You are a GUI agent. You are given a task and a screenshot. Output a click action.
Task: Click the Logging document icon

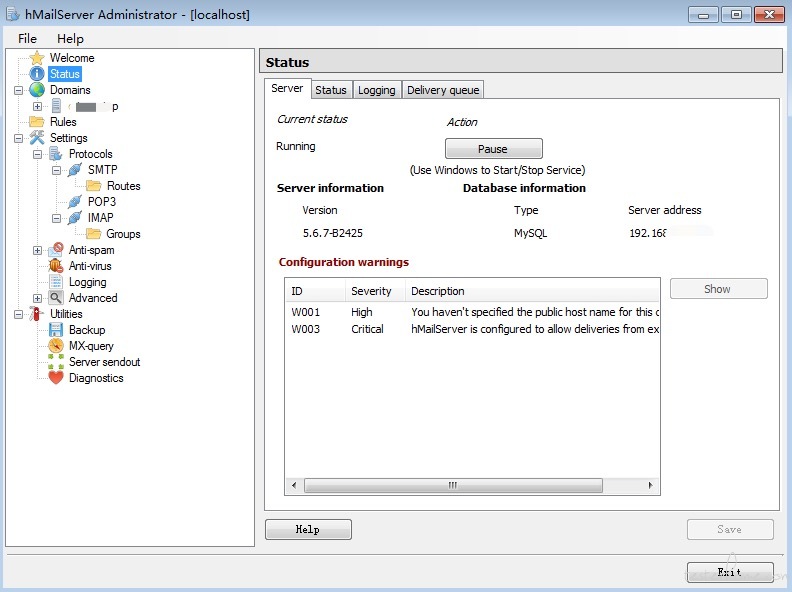[56, 282]
